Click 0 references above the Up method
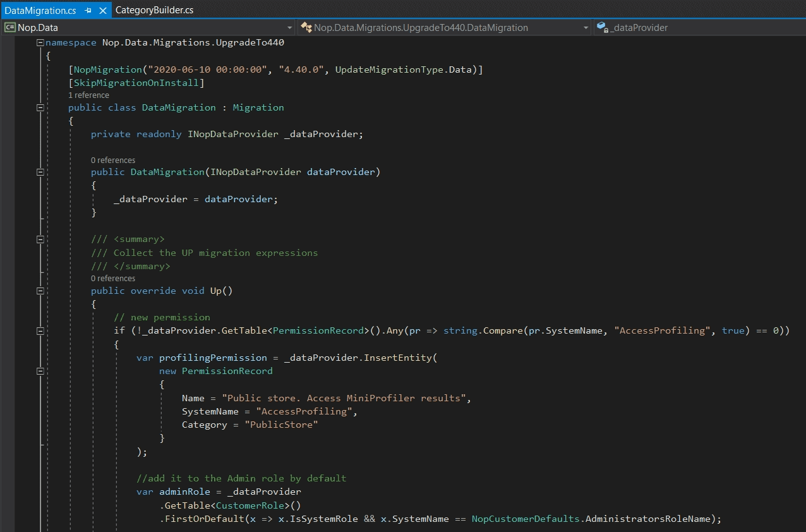Image resolution: width=806 pixels, height=532 pixels. [112, 278]
